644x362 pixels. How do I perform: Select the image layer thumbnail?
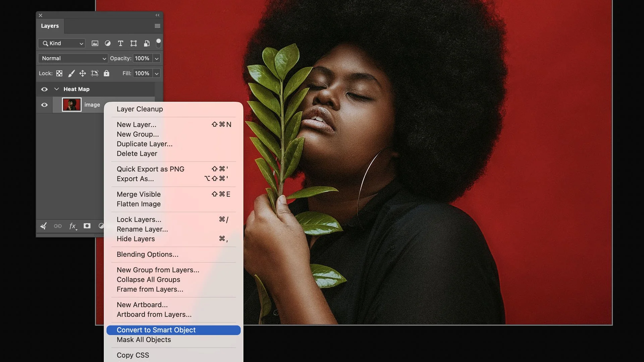click(x=72, y=105)
